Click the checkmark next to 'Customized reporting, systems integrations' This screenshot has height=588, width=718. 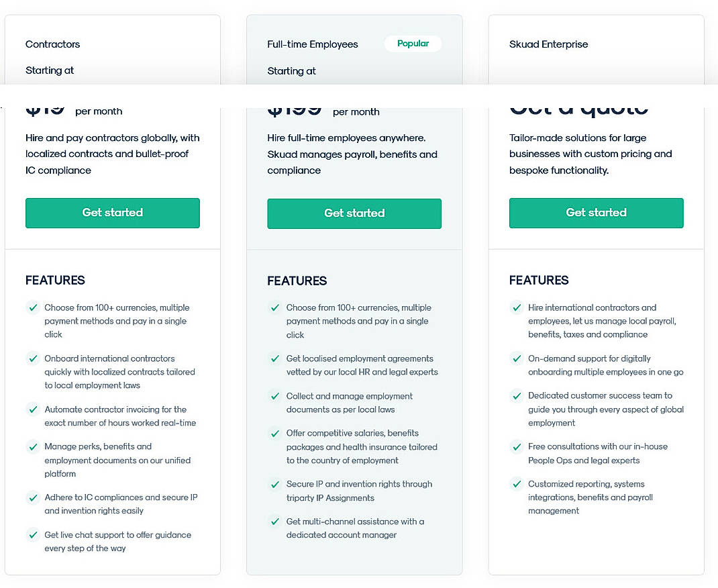517,484
